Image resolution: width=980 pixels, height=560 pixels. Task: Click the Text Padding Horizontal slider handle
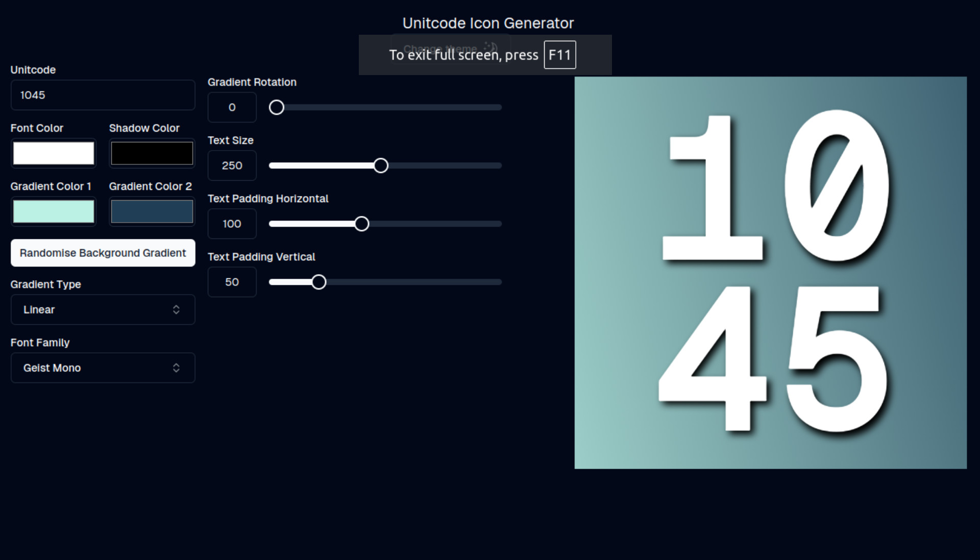point(362,224)
